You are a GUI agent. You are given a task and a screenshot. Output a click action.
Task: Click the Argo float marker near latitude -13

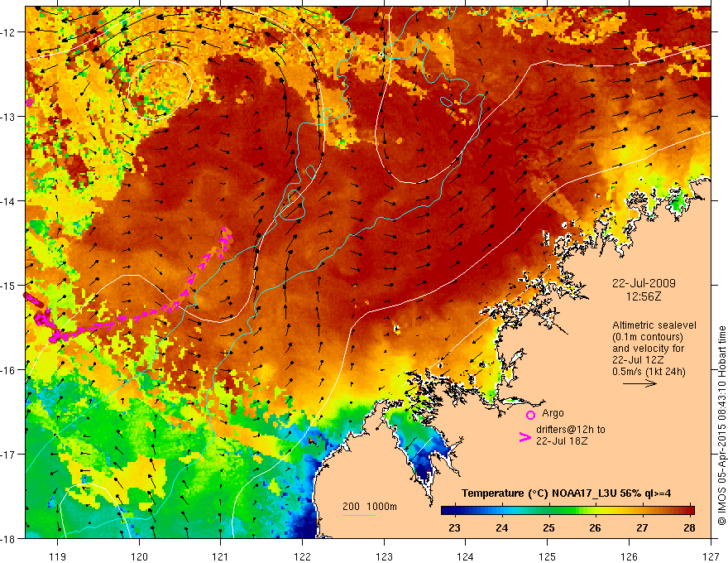coord(29,102)
